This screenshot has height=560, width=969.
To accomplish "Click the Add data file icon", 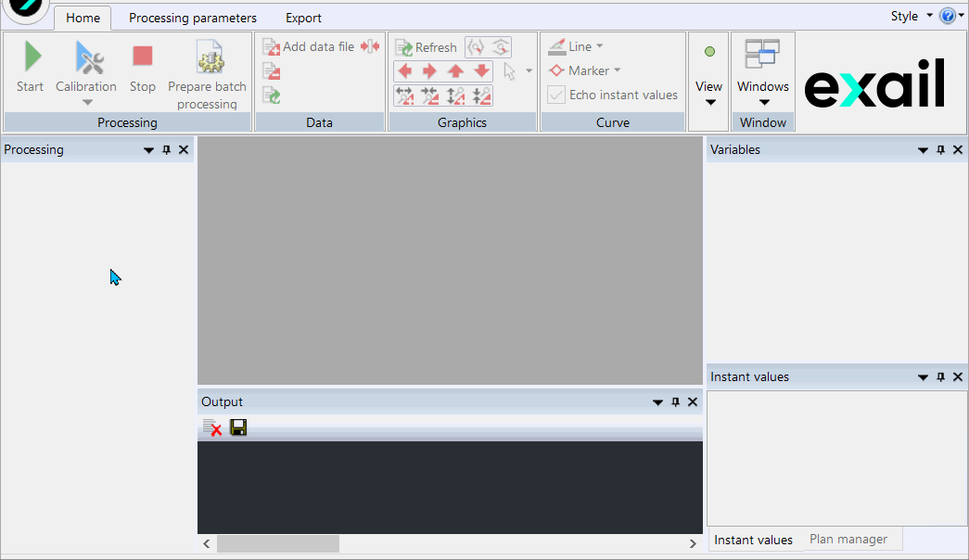I will click(x=272, y=47).
